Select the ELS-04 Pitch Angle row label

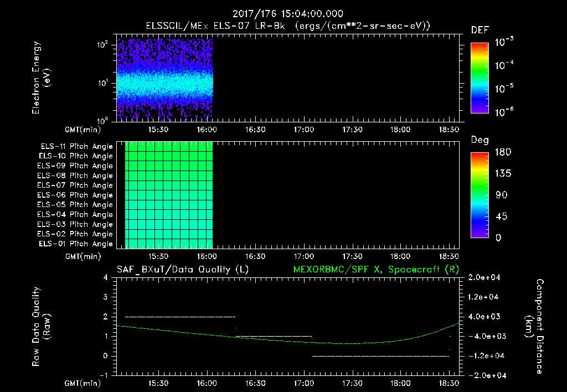coord(75,214)
